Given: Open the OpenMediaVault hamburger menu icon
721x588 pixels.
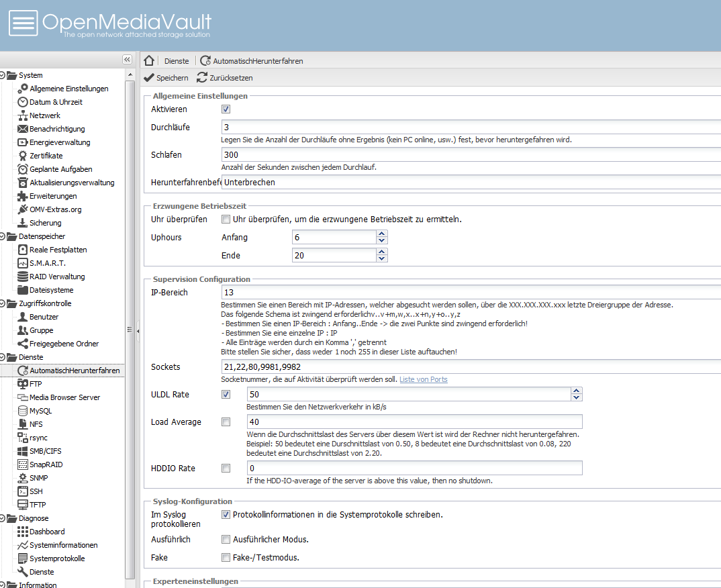Looking at the screenshot, I should 23,23.
